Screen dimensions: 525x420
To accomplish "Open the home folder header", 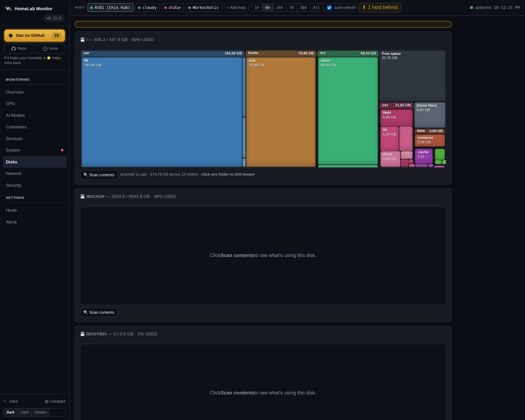I will 281,53.
